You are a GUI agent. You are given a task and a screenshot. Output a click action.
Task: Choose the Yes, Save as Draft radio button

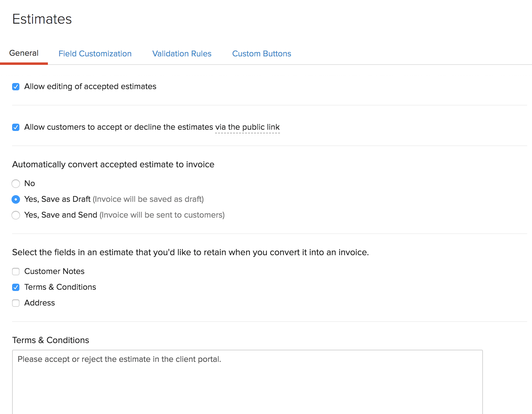tap(16, 199)
